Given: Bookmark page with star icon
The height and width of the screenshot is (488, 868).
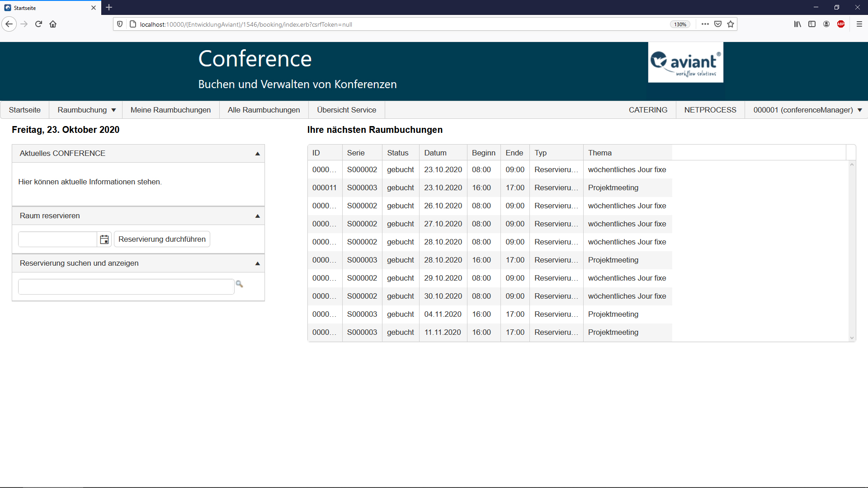Looking at the screenshot, I should point(731,24).
